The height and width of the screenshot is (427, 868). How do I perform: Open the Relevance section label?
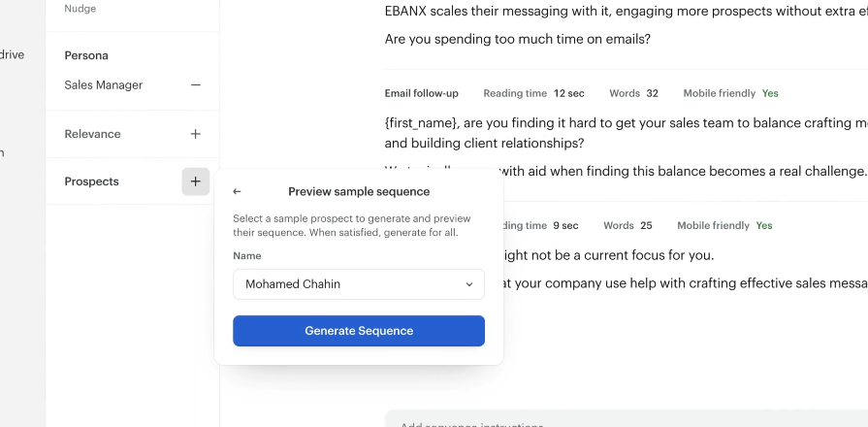(92, 134)
